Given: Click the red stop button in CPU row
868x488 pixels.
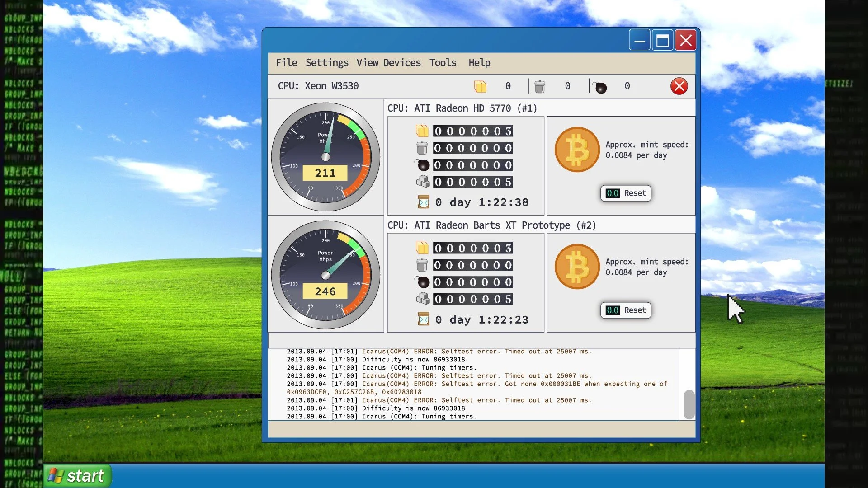Looking at the screenshot, I should pos(679,86).
